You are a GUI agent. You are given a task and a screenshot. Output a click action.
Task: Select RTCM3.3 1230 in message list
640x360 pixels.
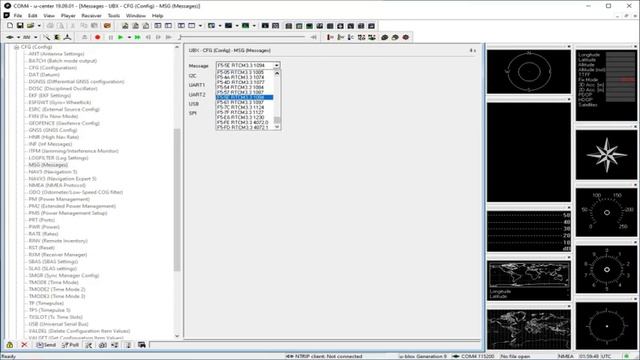244,117
